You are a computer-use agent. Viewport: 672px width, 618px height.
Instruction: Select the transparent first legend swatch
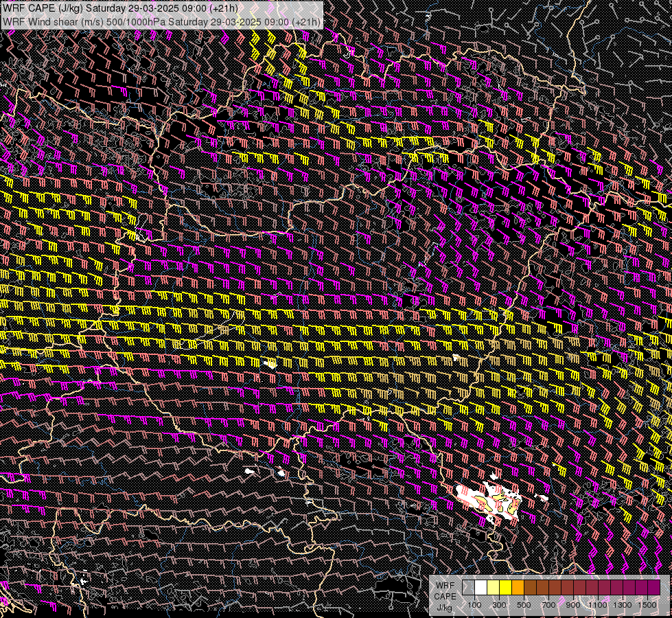coord(468,587)
